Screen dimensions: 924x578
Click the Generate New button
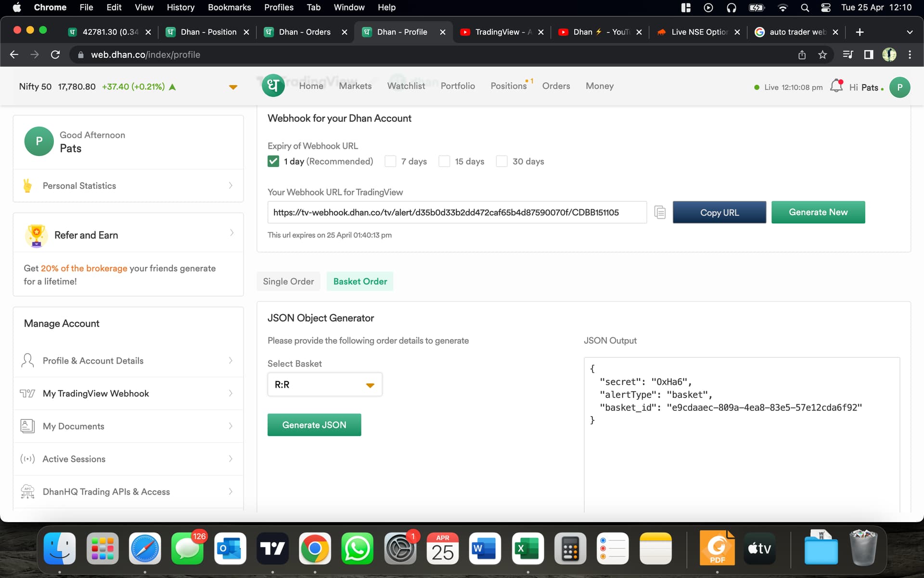click(x=818, y=212)
